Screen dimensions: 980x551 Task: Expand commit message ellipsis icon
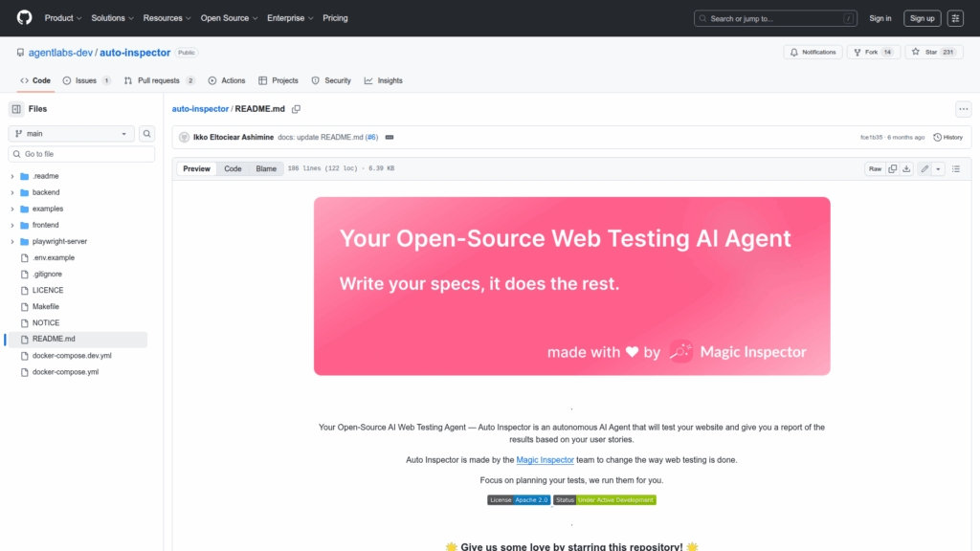pyautogui.click(x=390, y=138)
